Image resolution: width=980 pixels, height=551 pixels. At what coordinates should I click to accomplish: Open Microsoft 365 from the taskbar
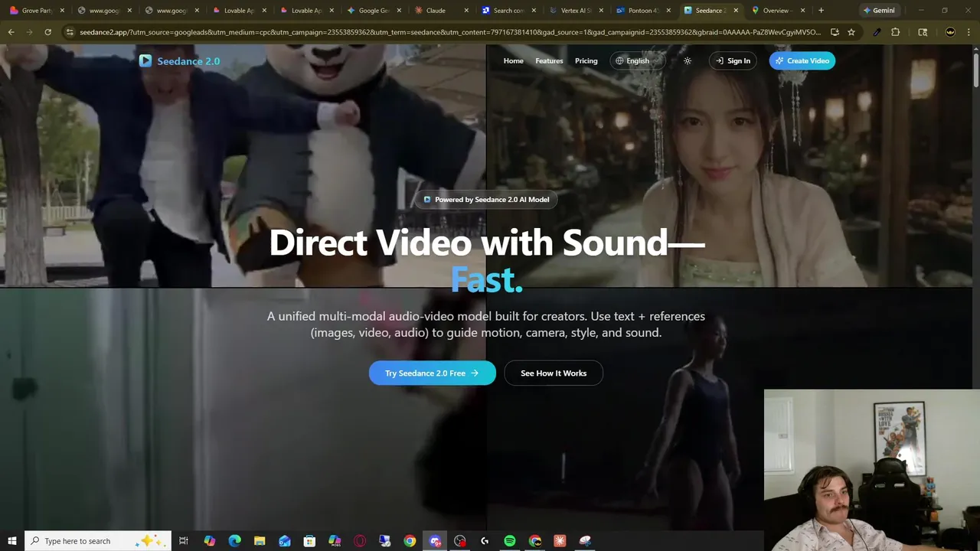[x=335, y=541]
